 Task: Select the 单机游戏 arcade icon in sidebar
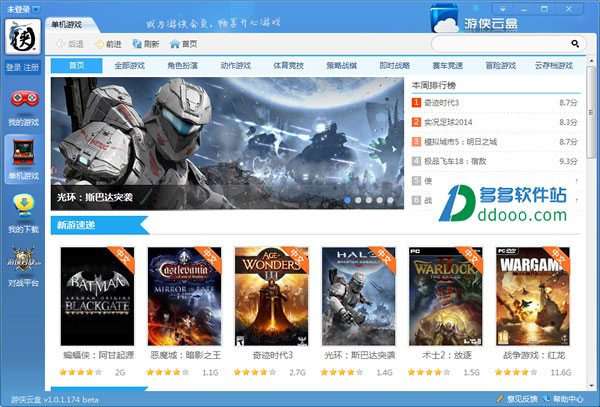click(x=24, y=152)
